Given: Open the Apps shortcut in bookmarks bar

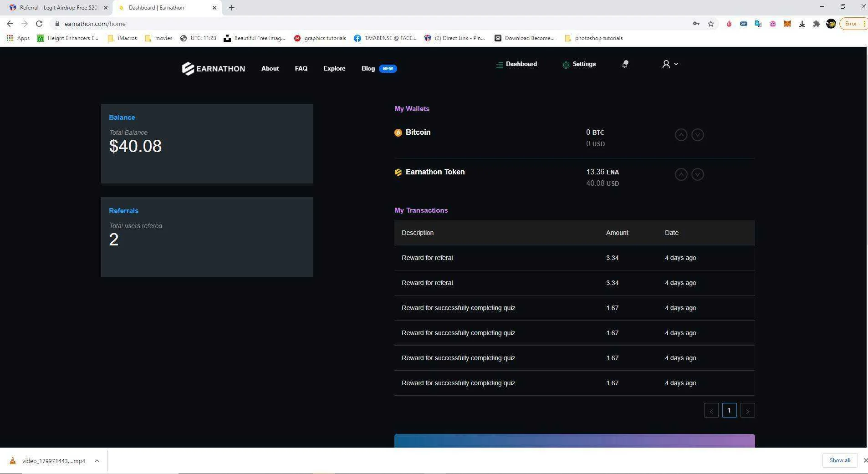Looking at the screenshot, I should pyautogui.click(x=18, y=38).
